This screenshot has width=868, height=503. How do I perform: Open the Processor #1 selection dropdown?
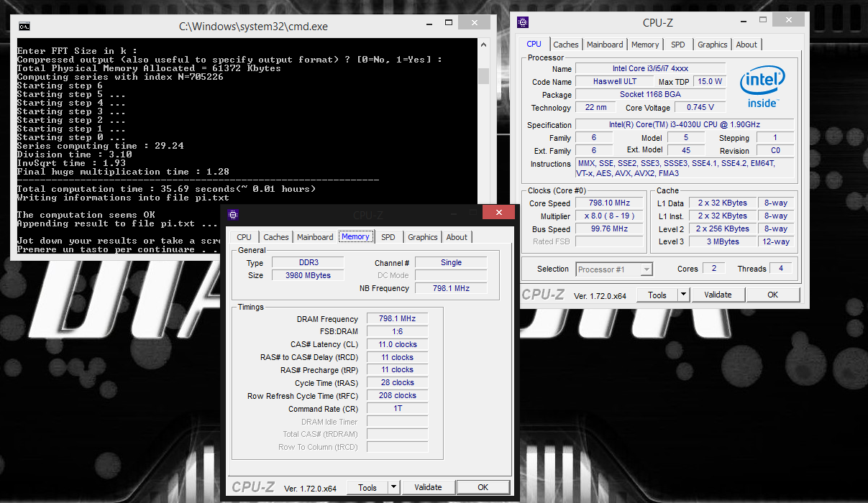pyautogui.click(x=614, y=269)
